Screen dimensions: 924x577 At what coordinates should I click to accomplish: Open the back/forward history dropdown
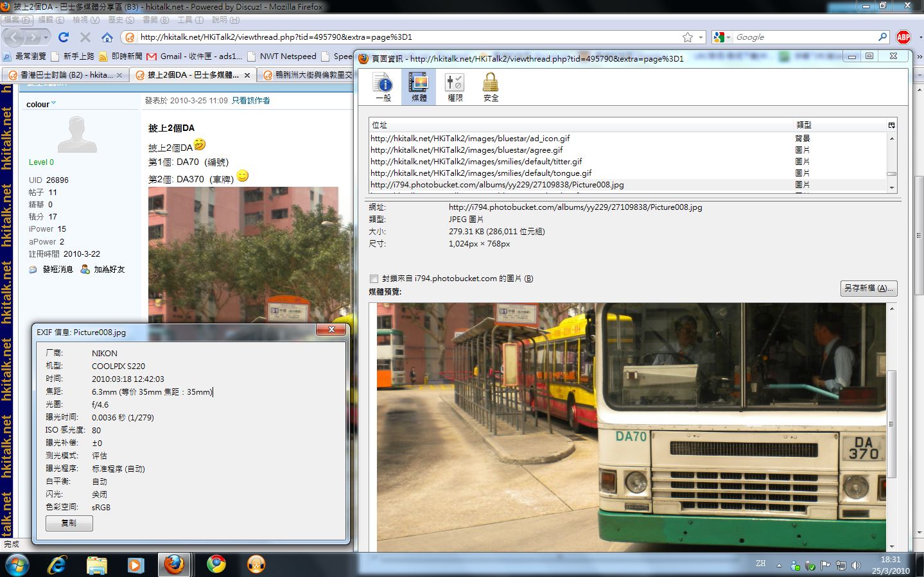[x=46, y=37]
